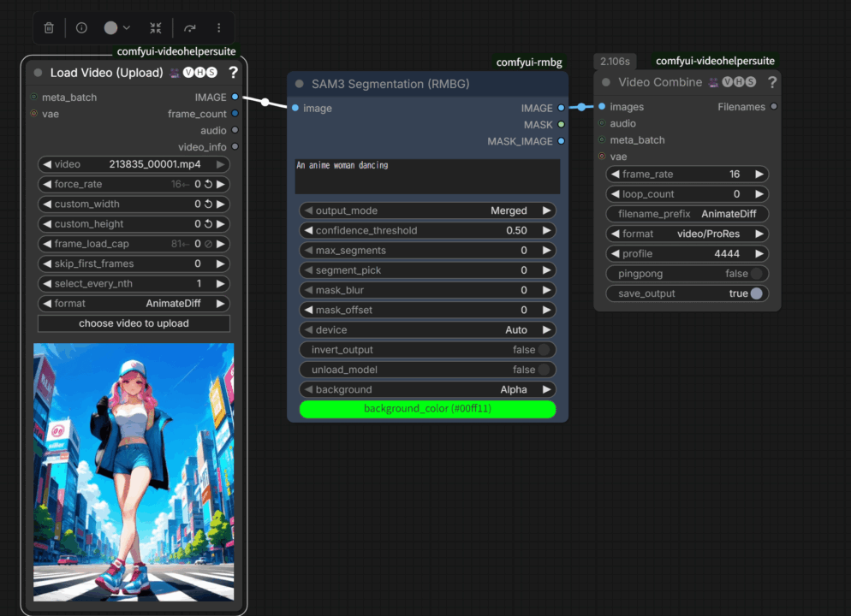Click Video Combine meta_batch input socket

pos(602,140)
